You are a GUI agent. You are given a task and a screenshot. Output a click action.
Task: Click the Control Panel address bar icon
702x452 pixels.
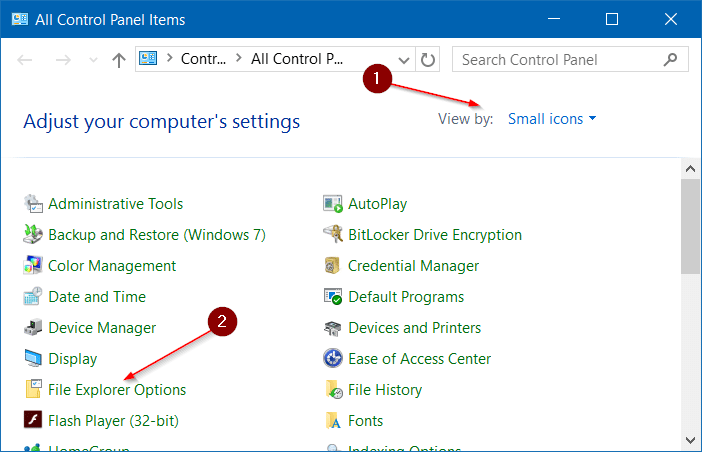[148, 58]
